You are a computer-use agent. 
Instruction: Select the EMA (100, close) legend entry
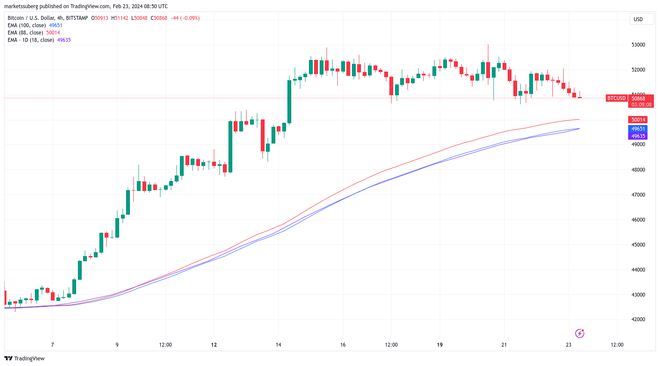tap(35, 25)
